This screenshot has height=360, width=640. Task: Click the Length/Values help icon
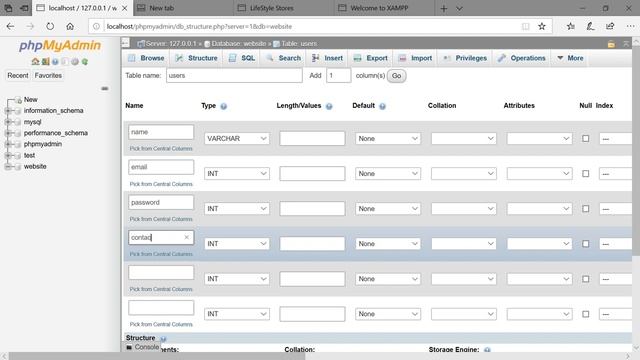[329, 106]
